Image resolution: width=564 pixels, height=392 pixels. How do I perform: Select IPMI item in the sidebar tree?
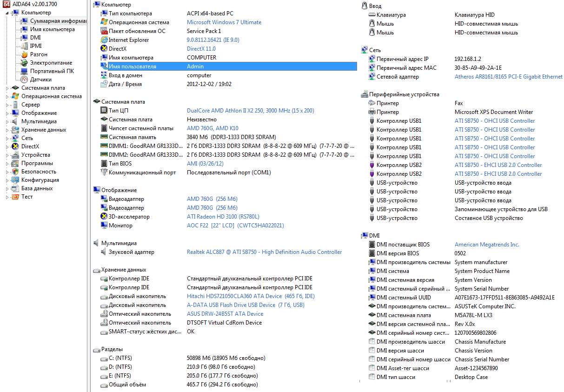(36, 46)
